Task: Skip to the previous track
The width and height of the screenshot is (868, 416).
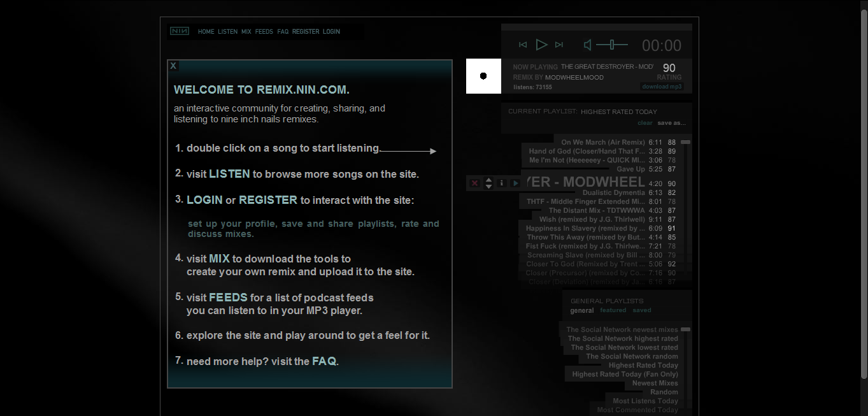Action: [523, 45]
